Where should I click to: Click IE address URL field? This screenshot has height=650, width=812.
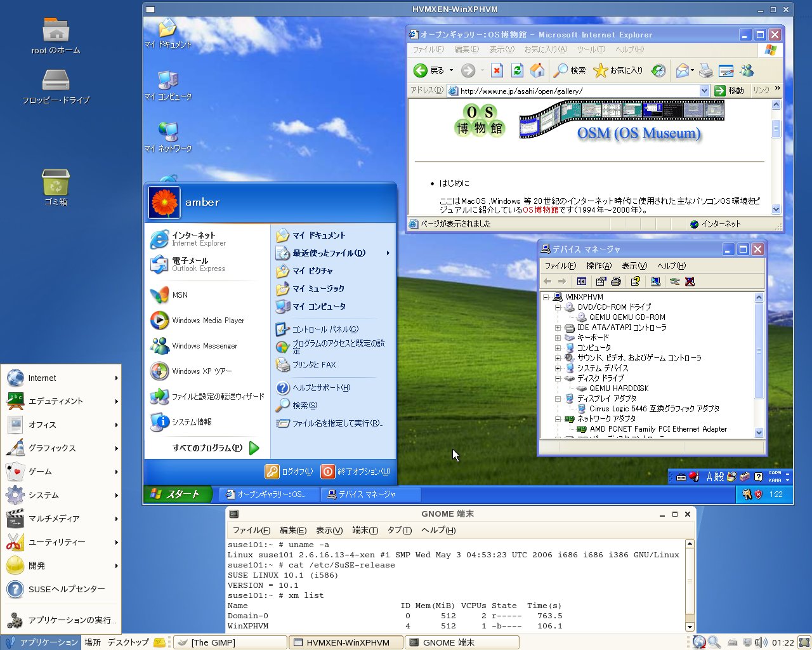(x=578, y=91)
